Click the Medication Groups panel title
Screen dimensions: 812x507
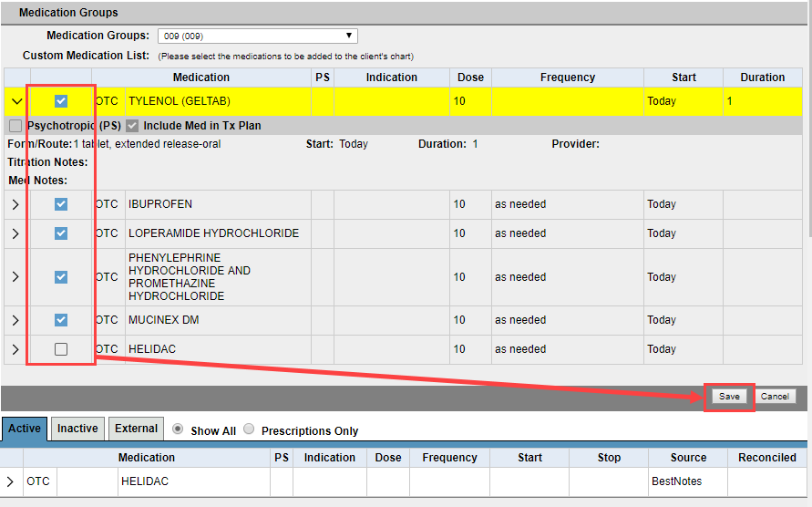pos(68,13)
